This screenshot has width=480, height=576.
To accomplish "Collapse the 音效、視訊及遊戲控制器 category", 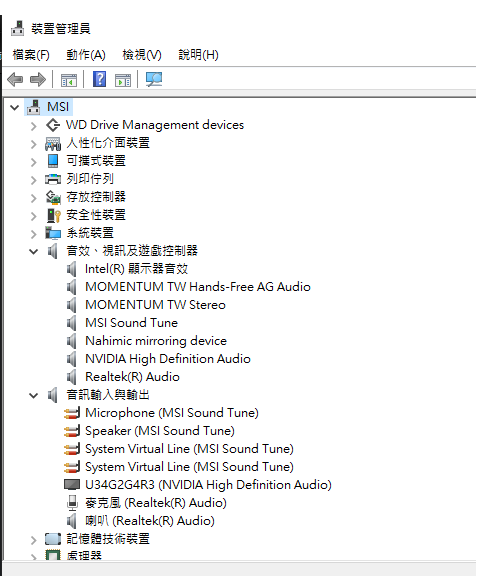I will [x=33, y=252].
